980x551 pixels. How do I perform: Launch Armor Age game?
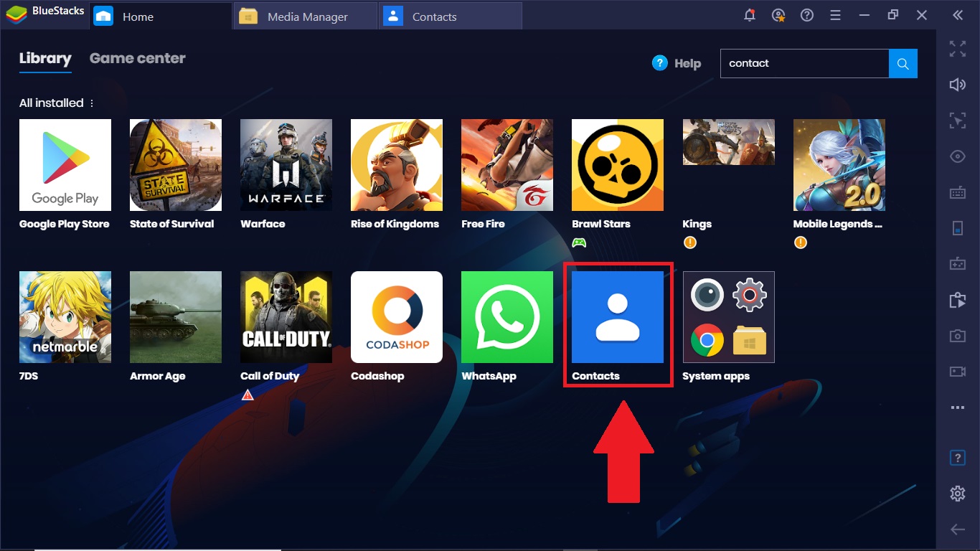pyautogui.click(x=176, y=317)
